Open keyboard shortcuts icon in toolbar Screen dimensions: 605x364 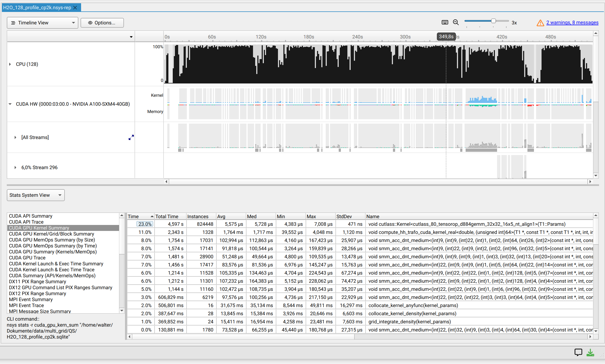coord(445,22)
